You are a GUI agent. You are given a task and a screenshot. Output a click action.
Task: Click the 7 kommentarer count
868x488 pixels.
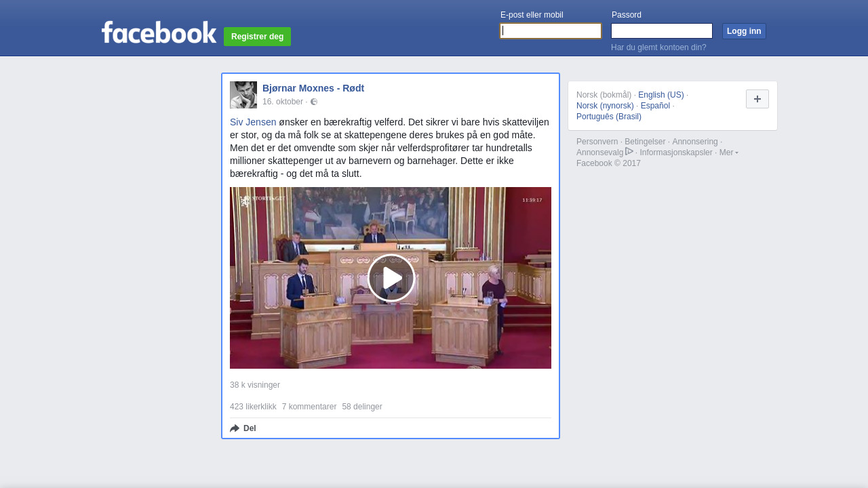click(309, 407)
